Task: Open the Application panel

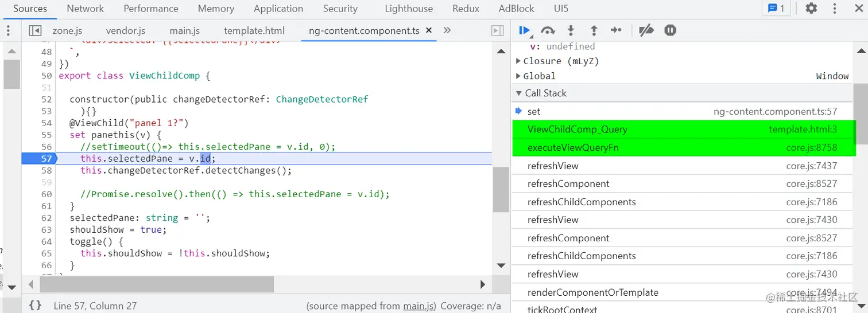Action: [278, 9]
